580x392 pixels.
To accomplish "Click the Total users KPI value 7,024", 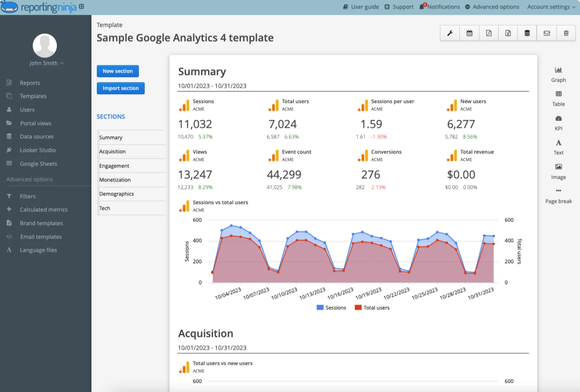I will [x=282, y=124].
